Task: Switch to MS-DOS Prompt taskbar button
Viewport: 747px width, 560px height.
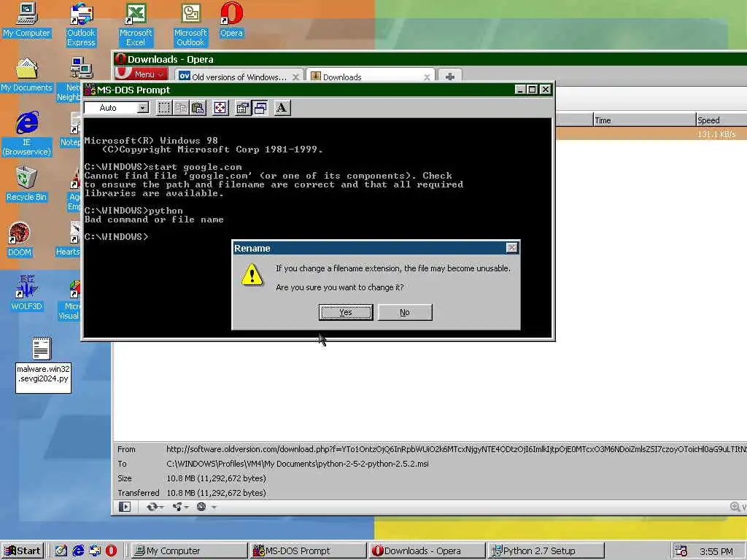Action: (x=308, y=551)
